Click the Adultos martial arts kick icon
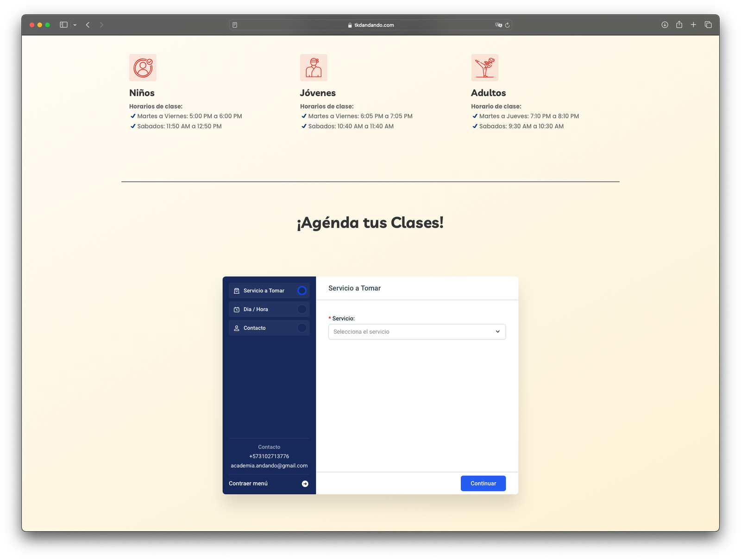Screen dimensions: 741x560 click(484, 68)
